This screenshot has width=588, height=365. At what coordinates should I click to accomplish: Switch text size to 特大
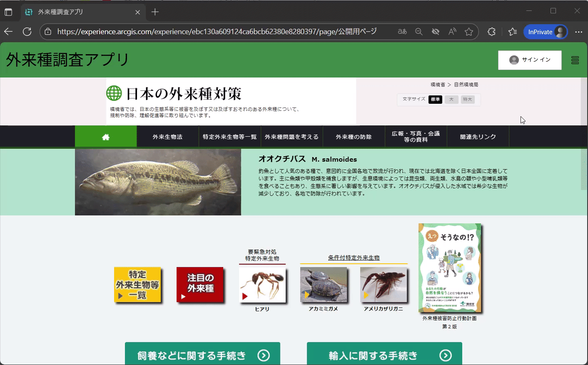468,100
